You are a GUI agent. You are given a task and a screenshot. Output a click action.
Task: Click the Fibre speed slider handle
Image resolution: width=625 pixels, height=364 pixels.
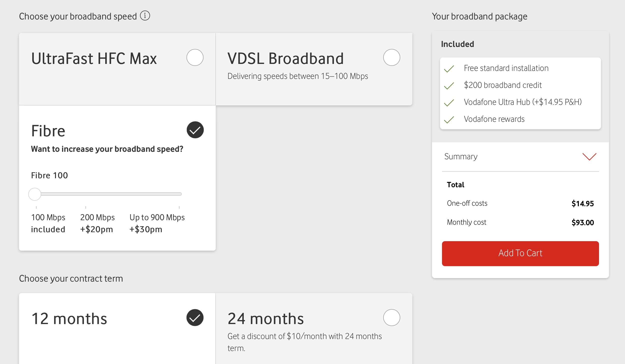(x=35, y=194)
